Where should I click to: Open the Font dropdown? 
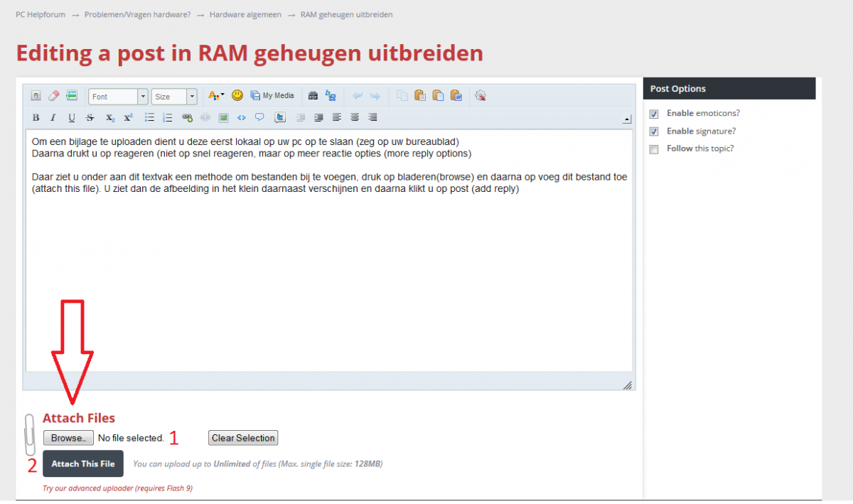point(118,96)
